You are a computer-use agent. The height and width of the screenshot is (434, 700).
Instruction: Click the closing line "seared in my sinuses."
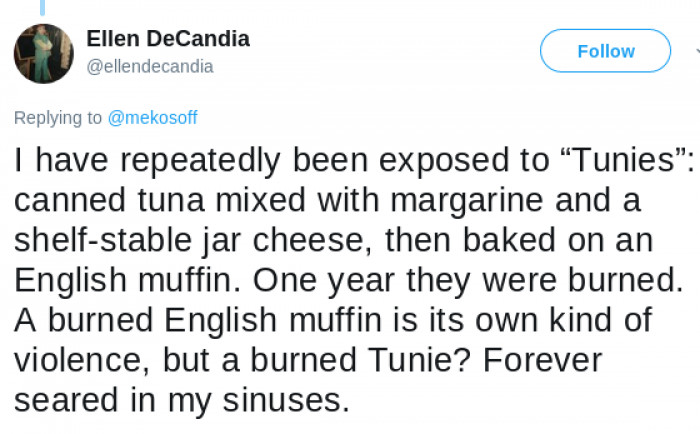click(x=182, y=401)
